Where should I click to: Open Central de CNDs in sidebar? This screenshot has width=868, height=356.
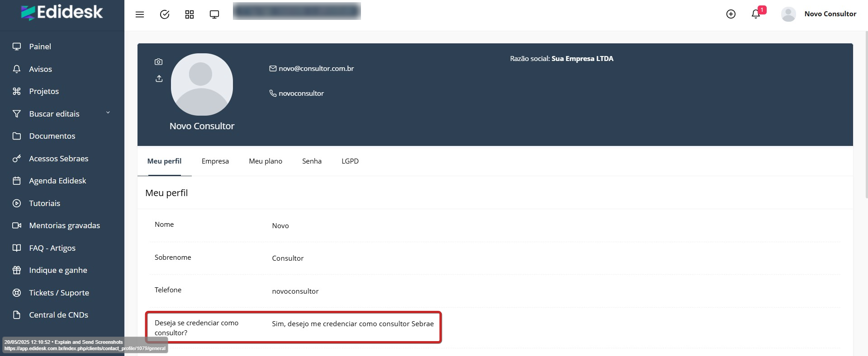click(58, 315)
